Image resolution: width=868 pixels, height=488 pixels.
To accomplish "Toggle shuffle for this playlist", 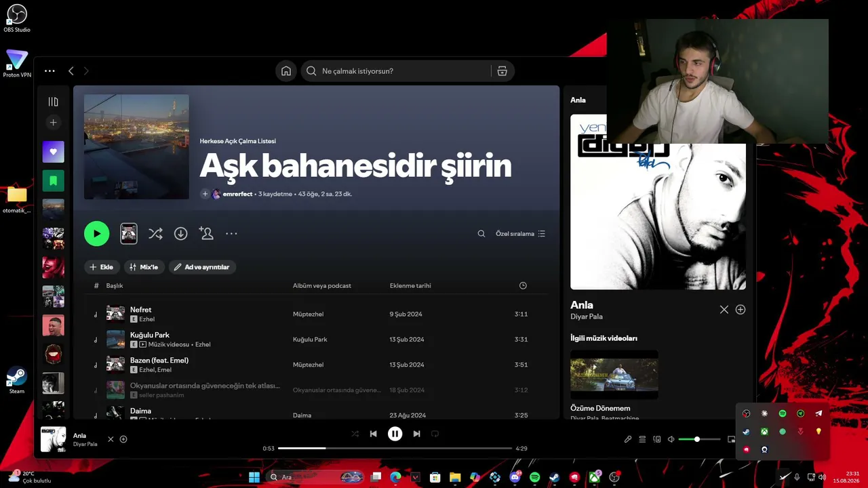I will point(155,233).
